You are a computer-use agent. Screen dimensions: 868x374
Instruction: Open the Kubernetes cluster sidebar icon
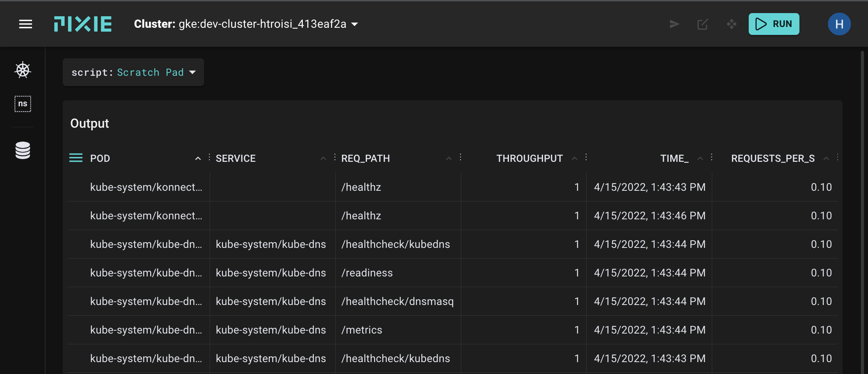pyautogui.click(x=23, y=70)
